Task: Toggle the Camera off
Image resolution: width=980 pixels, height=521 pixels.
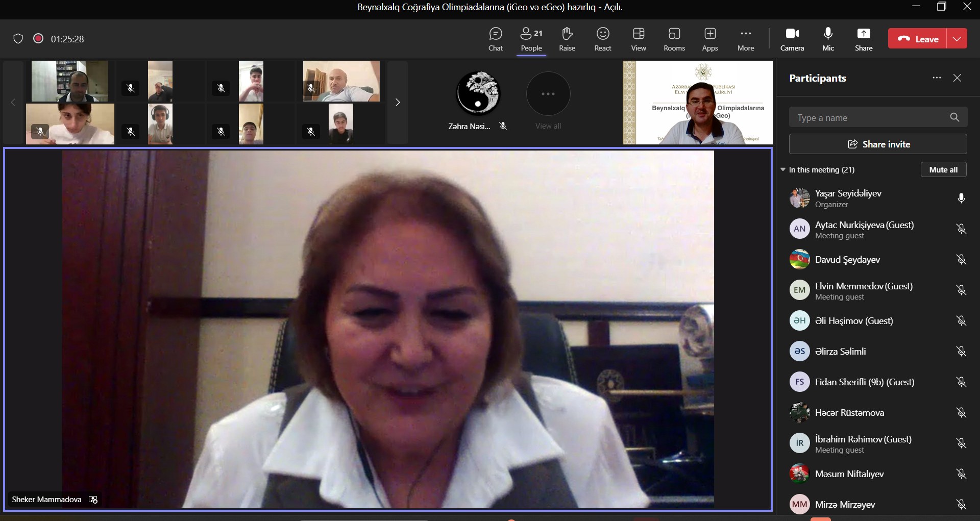Action: tap(792, 39)
